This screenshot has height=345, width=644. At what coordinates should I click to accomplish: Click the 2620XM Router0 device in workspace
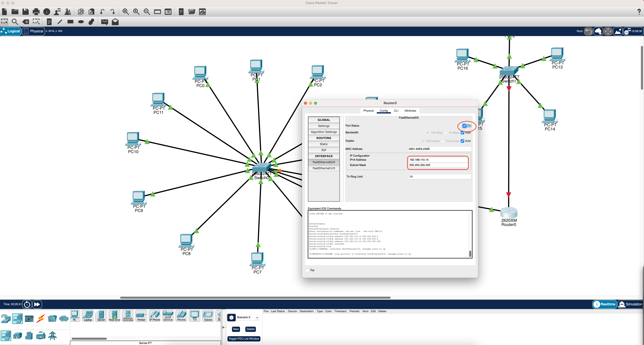point(509,213)
